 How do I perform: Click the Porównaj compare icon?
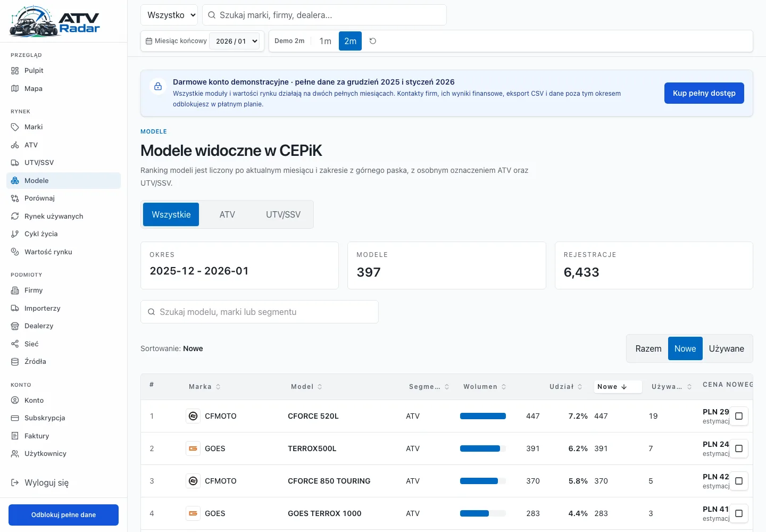click(x=15, y=198)
